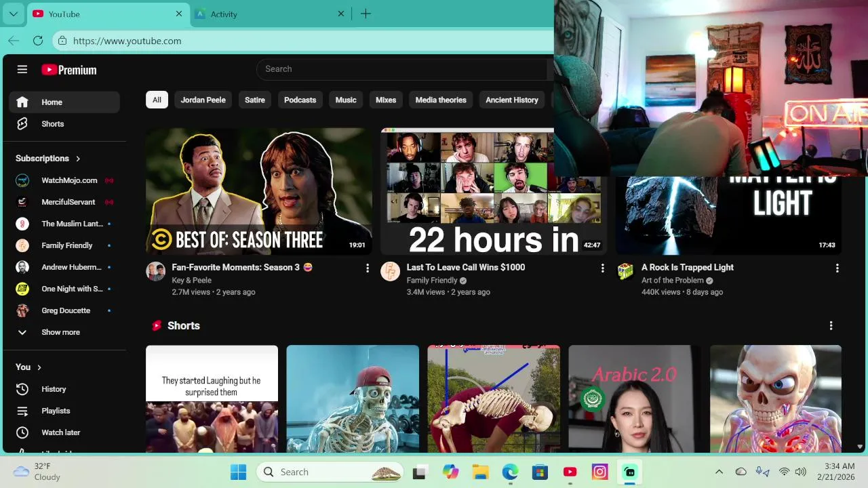Select the Music filter chip

click(x=346, y=100)
